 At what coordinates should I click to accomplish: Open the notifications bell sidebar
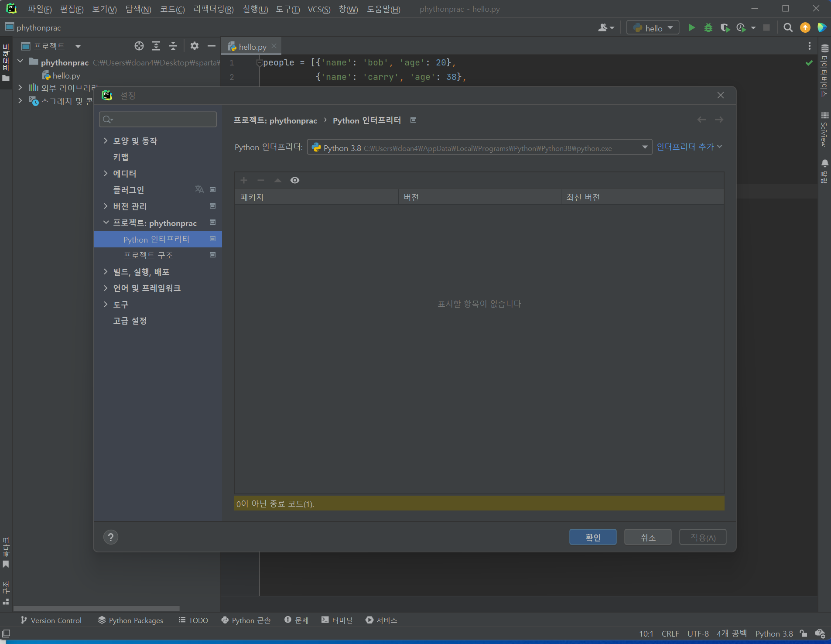pos(824,170)
